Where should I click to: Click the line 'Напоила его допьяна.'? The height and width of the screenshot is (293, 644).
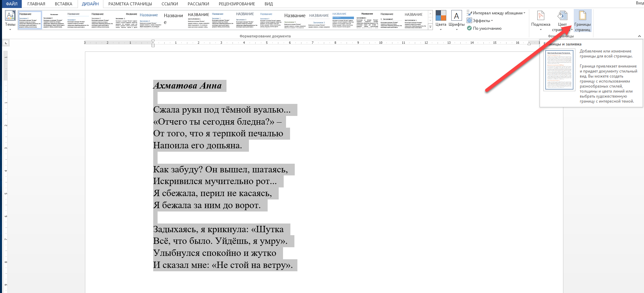coord(197,146)
